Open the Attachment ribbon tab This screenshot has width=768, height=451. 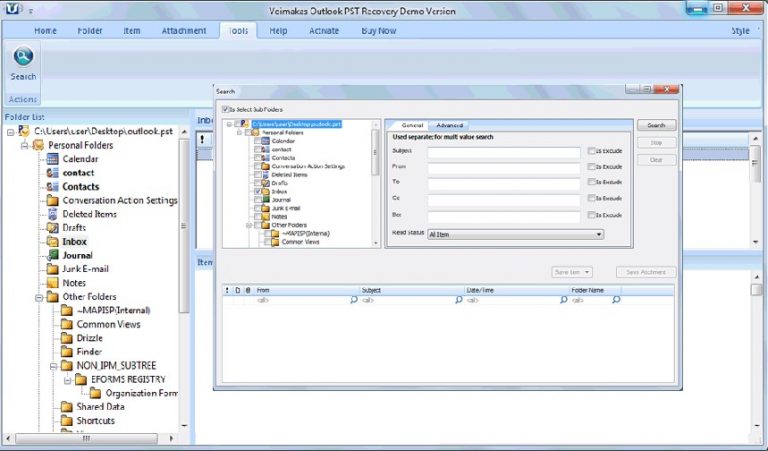[184, 31]
